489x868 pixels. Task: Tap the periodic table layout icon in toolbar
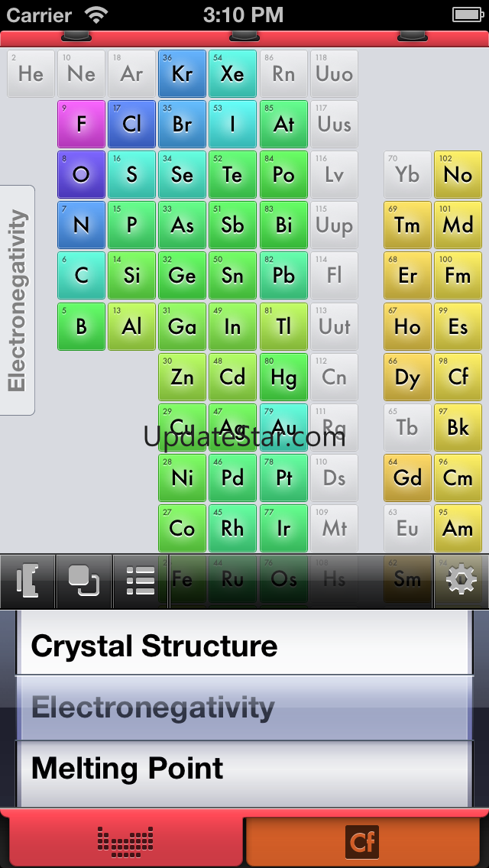point(28,581)
